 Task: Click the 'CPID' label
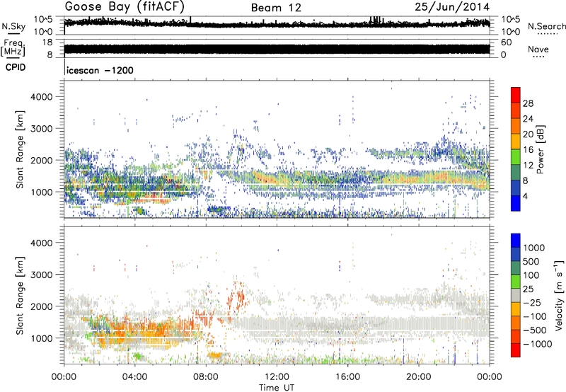point(16,67)
